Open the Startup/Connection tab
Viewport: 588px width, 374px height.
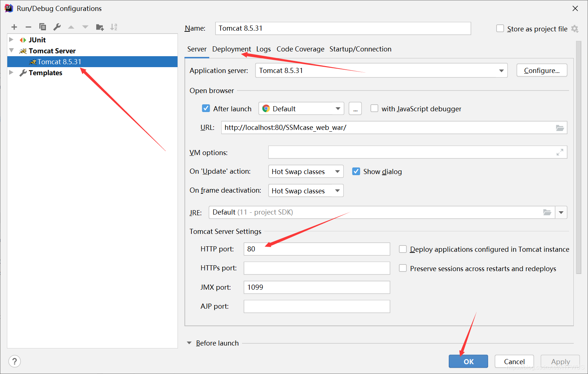click(x=361, y=49)
